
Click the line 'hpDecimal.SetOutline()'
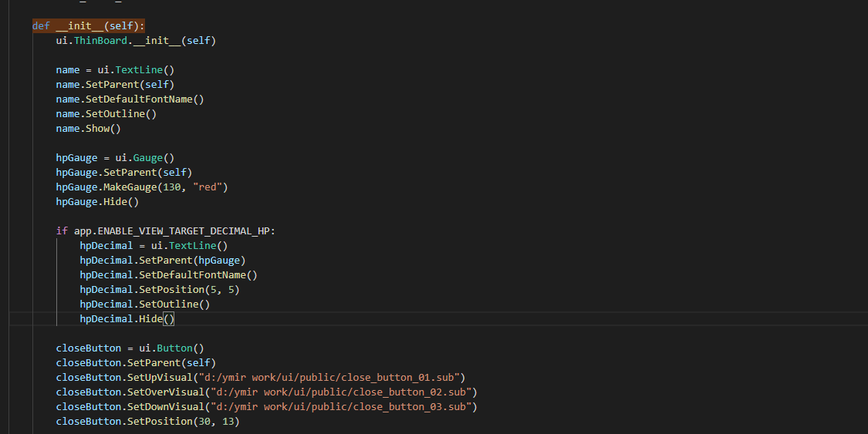[145, 304]
